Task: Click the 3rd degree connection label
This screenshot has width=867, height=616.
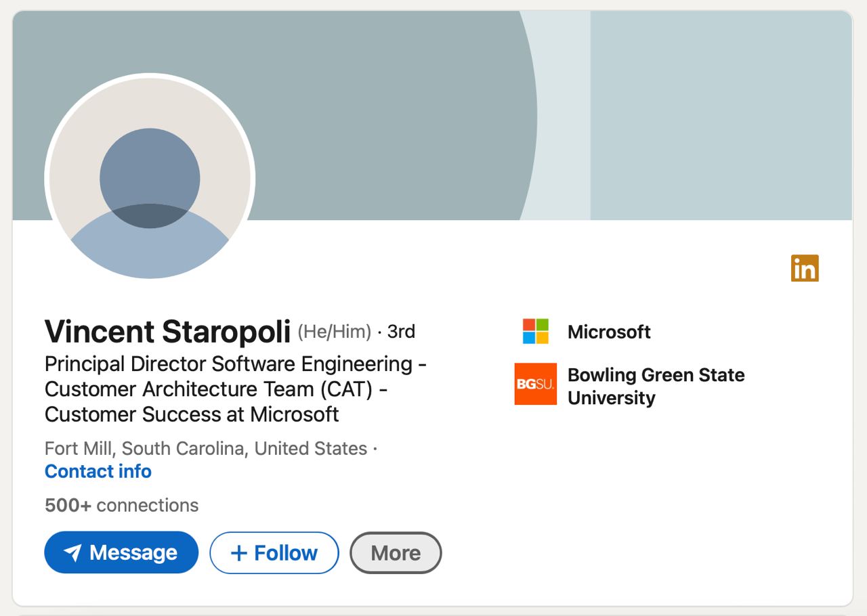Action: click(x=401, y=332)
